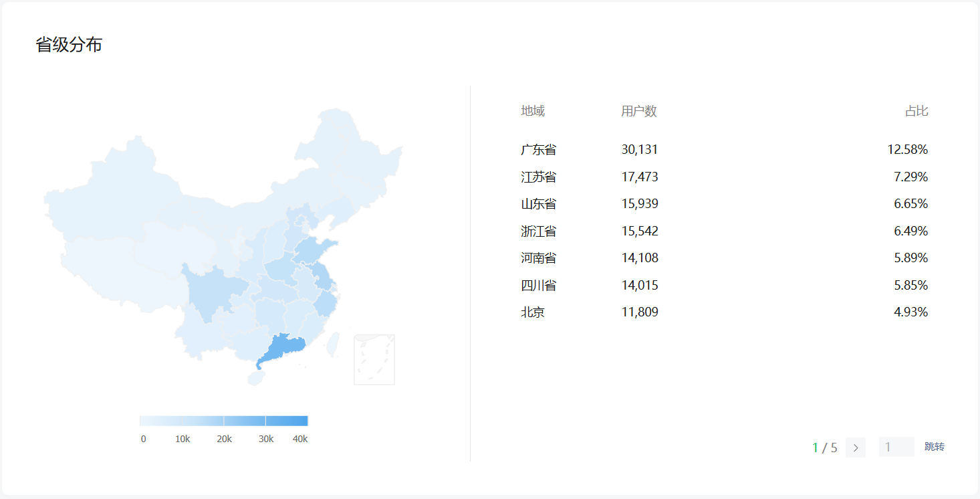Click the 占比 column header
Screen dimensions: 980x499
916,111
